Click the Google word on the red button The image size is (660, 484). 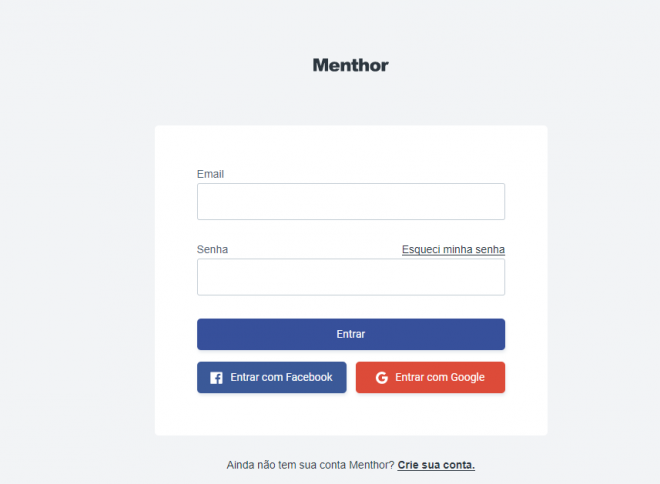coord(468,378)
